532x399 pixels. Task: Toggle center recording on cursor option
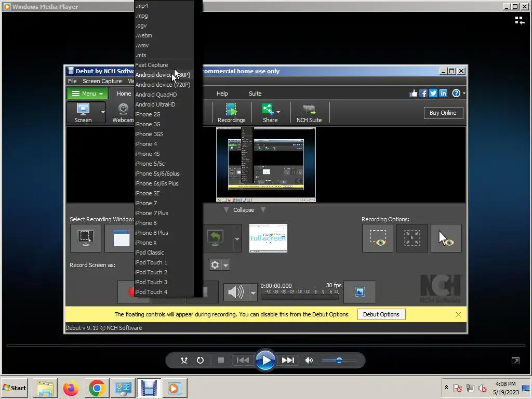click(412, 238)
